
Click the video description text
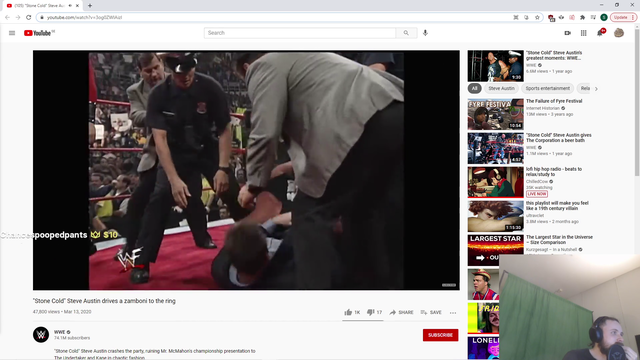155,354
